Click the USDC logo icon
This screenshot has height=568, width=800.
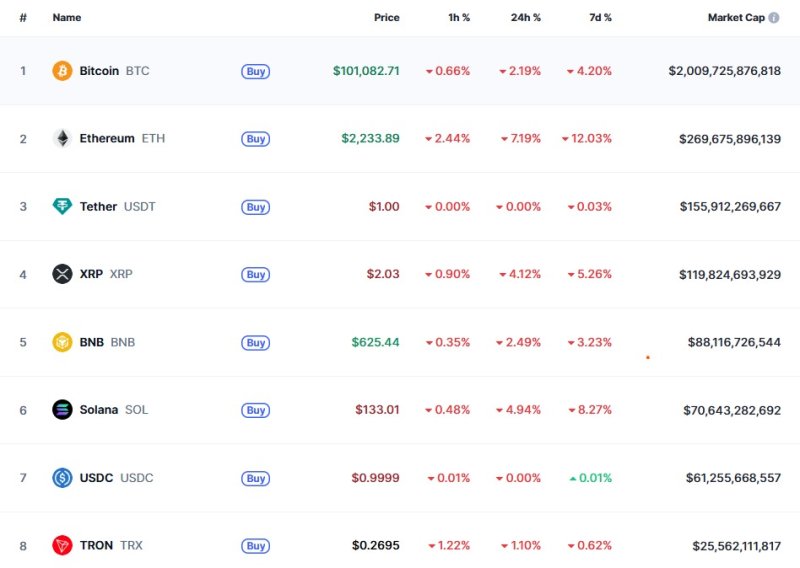[62, 478]
